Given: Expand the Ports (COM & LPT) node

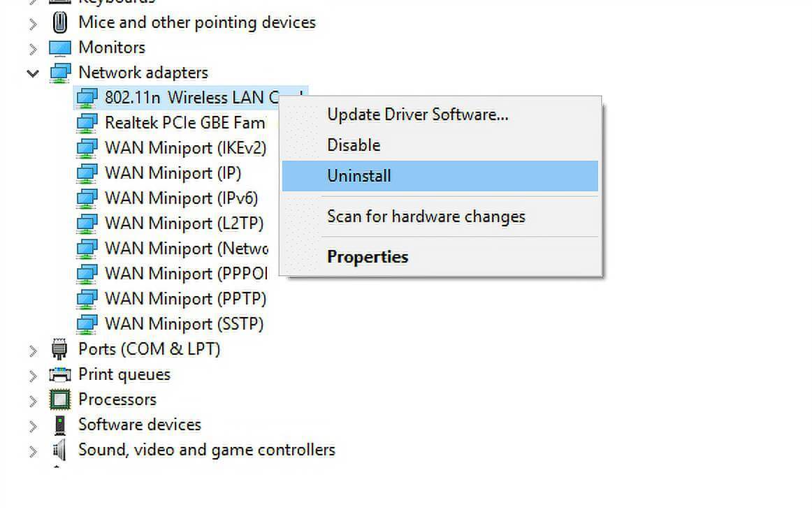Looking at the screenshot, I should pyautogui.click(x=33, y=351).
